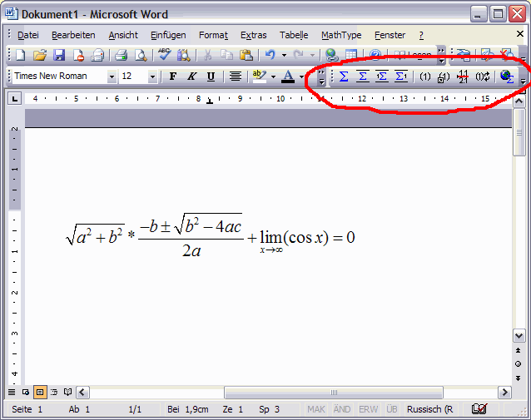Open the font size dropdown
This screenshot has width=531, height=420.
point(152,77)
